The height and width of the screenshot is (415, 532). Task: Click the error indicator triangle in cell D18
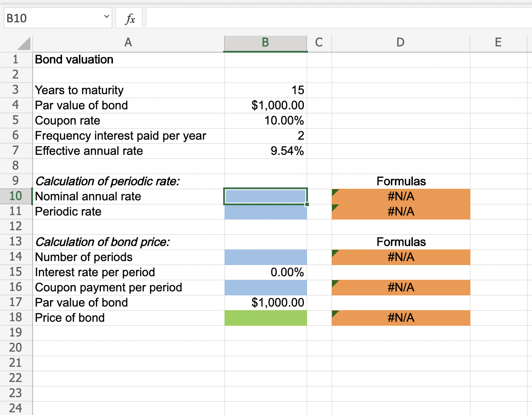point(335,313)
